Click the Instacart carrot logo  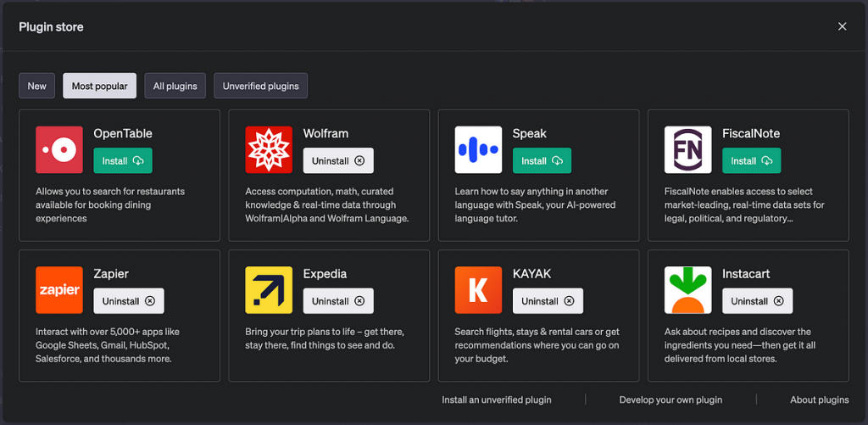pos(687,290)
